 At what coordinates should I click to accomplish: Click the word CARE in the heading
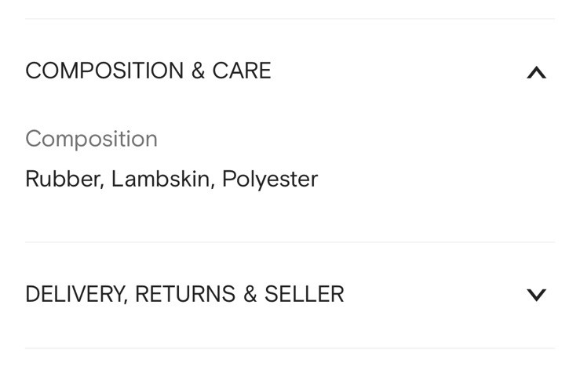[x=242, y=71]
